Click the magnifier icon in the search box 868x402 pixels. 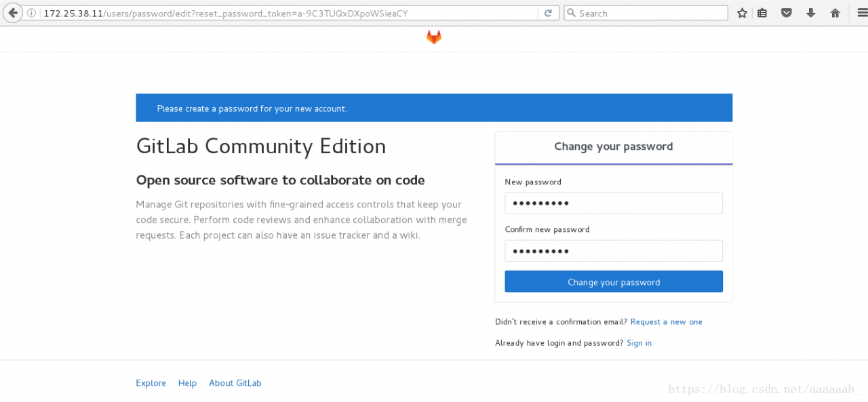572,13
